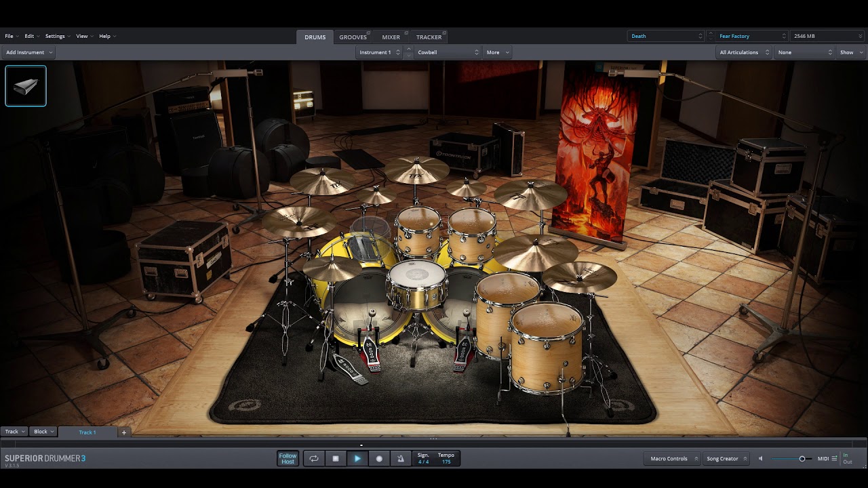
Task: Open the 2546 MB memory dropdown
Action: (827, 36)
